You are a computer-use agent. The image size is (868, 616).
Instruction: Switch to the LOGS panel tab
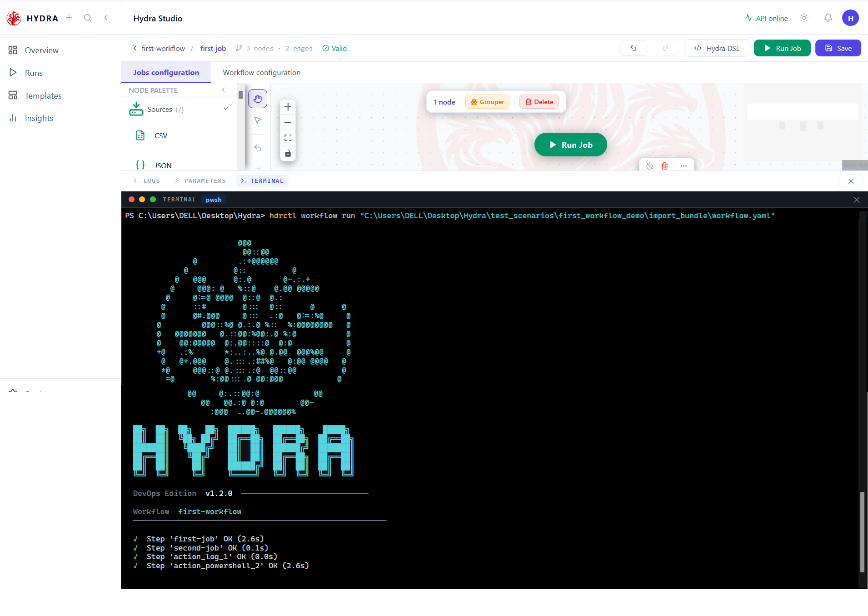click(x=147, y=181)
